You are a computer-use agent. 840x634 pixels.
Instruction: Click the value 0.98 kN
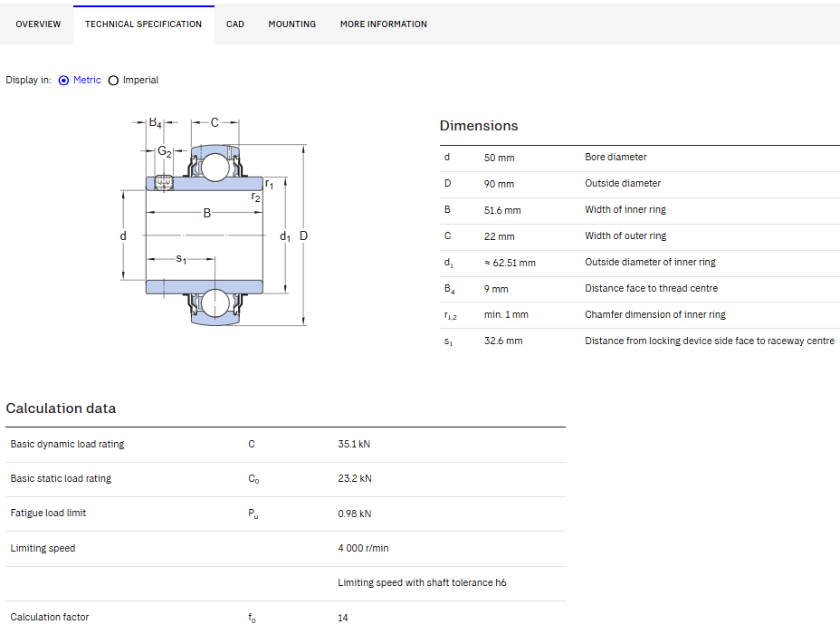pyautogui.click(x=355, y=514)
